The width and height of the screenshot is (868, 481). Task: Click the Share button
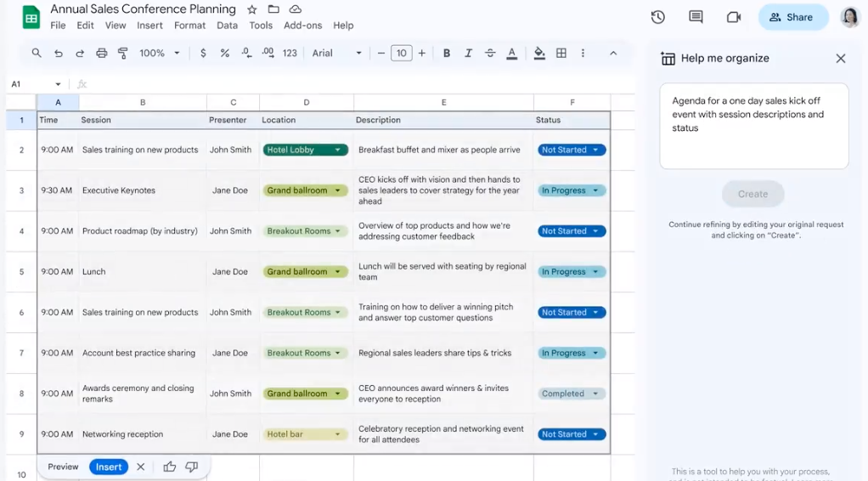[x=791, y=17]
